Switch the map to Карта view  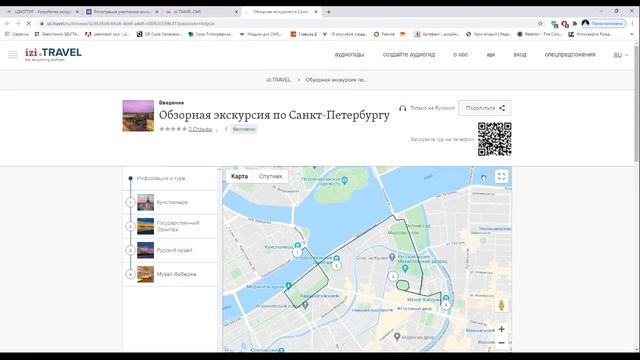point(239,176)
